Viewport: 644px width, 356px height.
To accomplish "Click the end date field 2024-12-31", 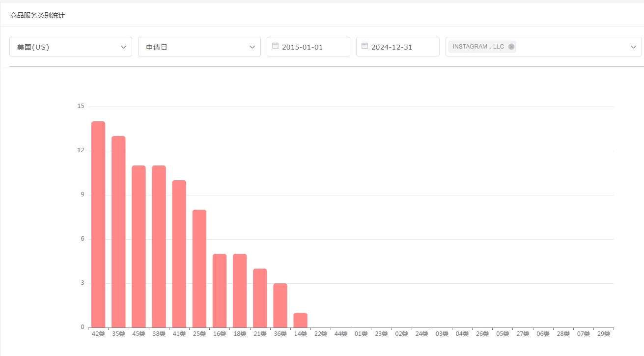I will tap(398, 47).
